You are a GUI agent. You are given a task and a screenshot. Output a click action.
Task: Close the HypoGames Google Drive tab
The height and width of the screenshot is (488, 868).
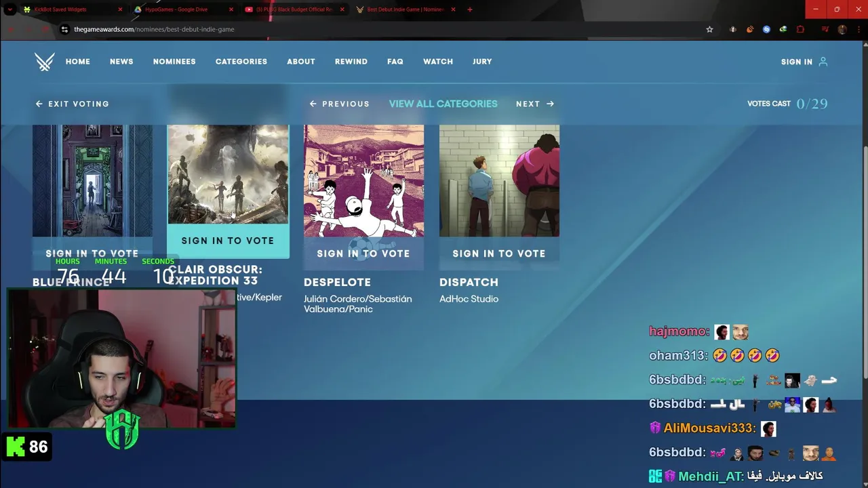click(x=231, y=9)
